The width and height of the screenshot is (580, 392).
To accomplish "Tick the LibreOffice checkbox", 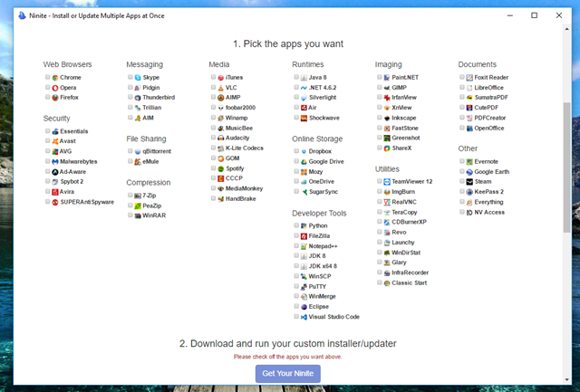I will [x=462, y=87].
